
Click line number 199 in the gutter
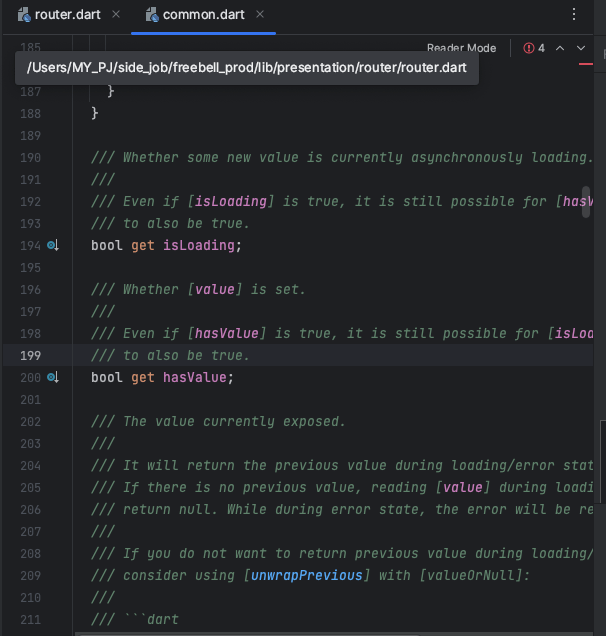tap(30, 356)
